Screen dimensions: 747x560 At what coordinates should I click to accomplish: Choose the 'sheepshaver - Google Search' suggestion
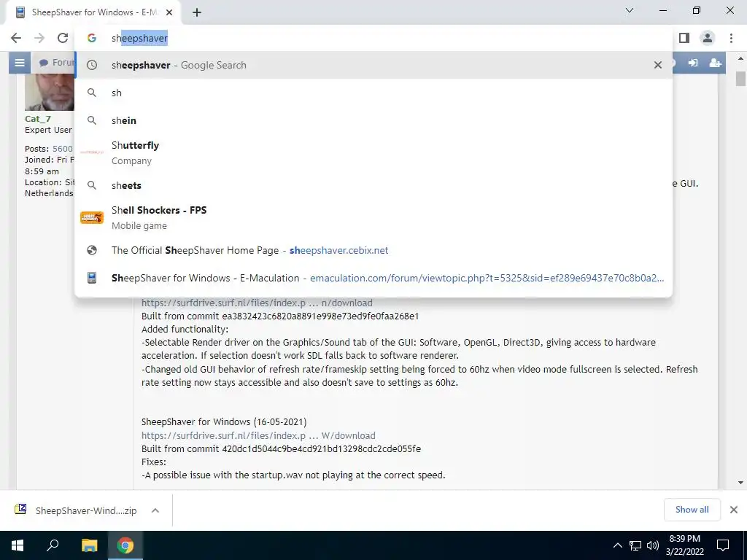coord(374,65)
